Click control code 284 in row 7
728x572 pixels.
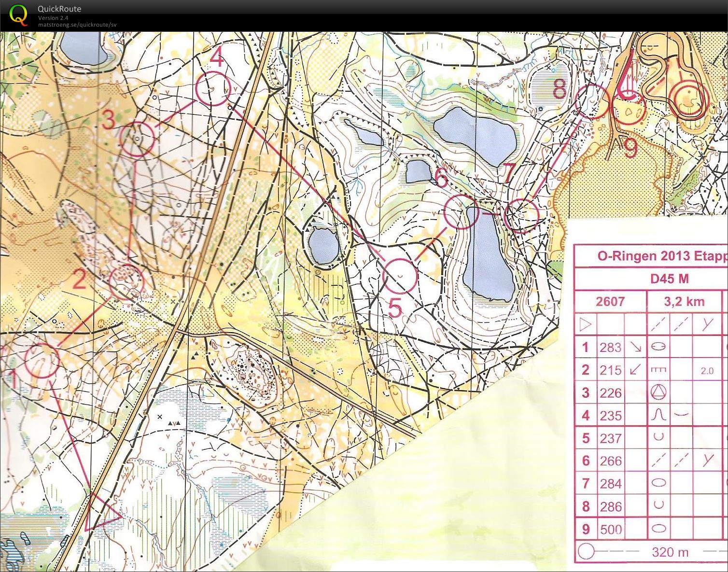[610, 484]
